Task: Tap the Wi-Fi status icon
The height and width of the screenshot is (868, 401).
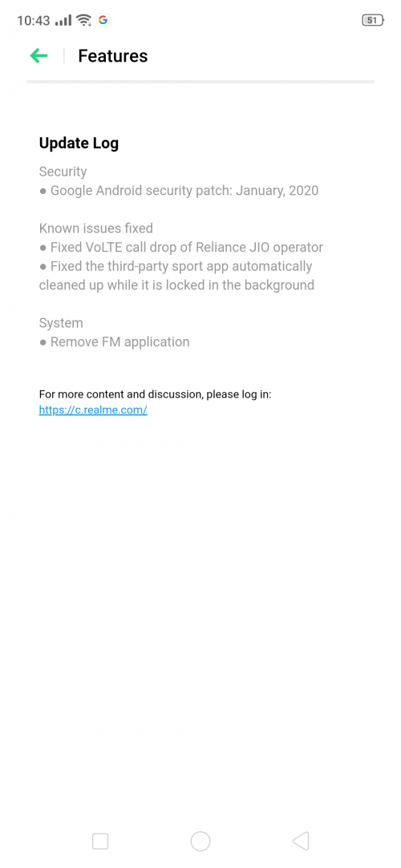Action: [x=84, y=21]
